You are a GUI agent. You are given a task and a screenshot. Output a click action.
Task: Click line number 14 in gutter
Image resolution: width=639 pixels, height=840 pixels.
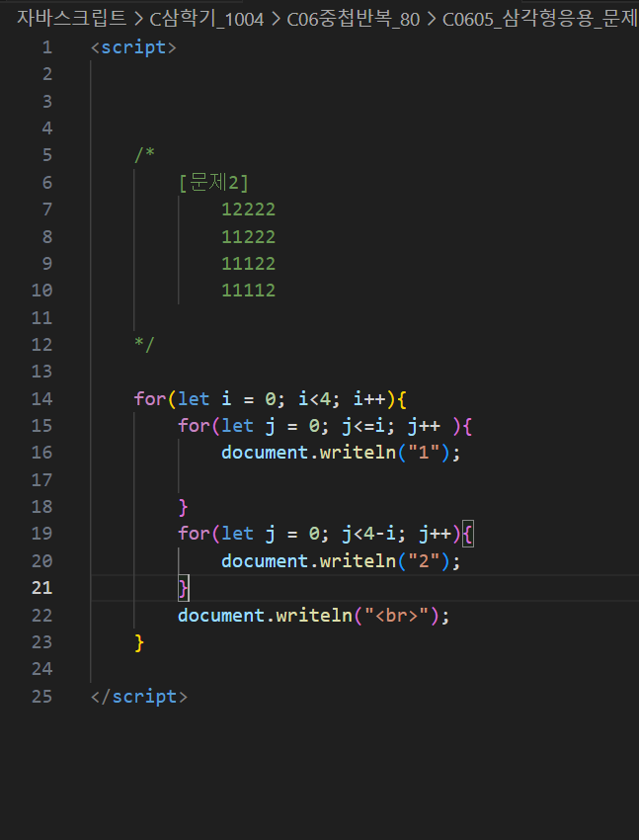click(41, 398)
